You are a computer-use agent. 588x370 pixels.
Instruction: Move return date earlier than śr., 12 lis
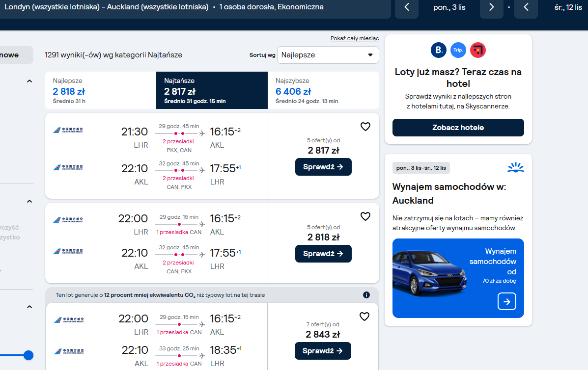point(526,7)
